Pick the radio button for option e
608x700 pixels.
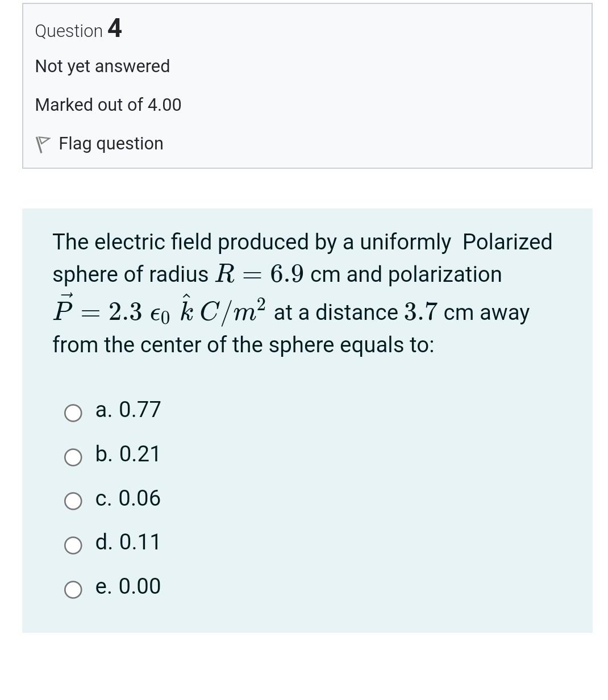73,590
